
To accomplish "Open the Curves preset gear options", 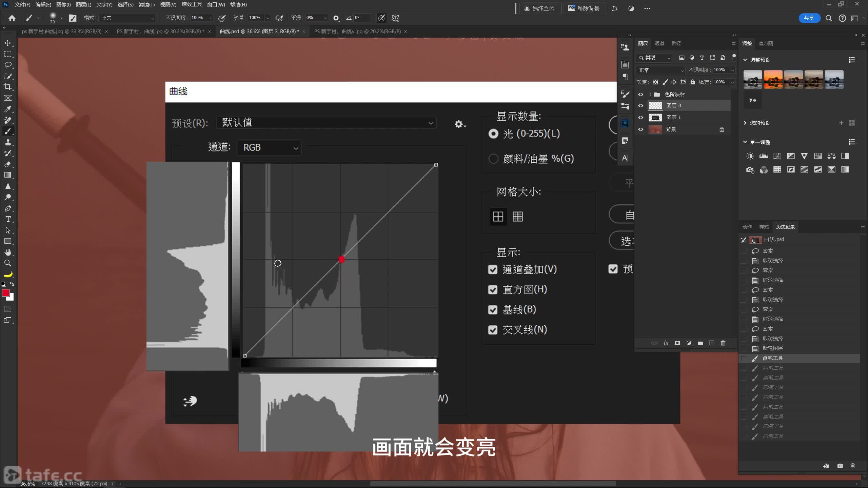I will click(460, 124).
